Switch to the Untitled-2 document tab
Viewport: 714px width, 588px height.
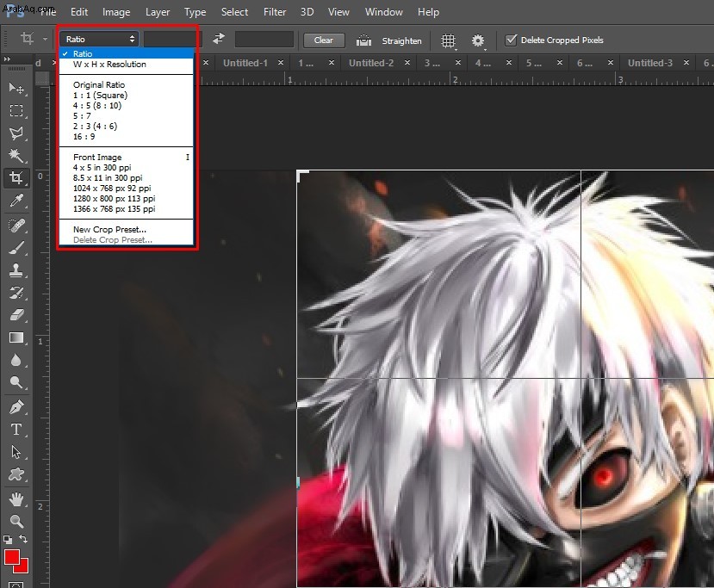coord(371,63)
